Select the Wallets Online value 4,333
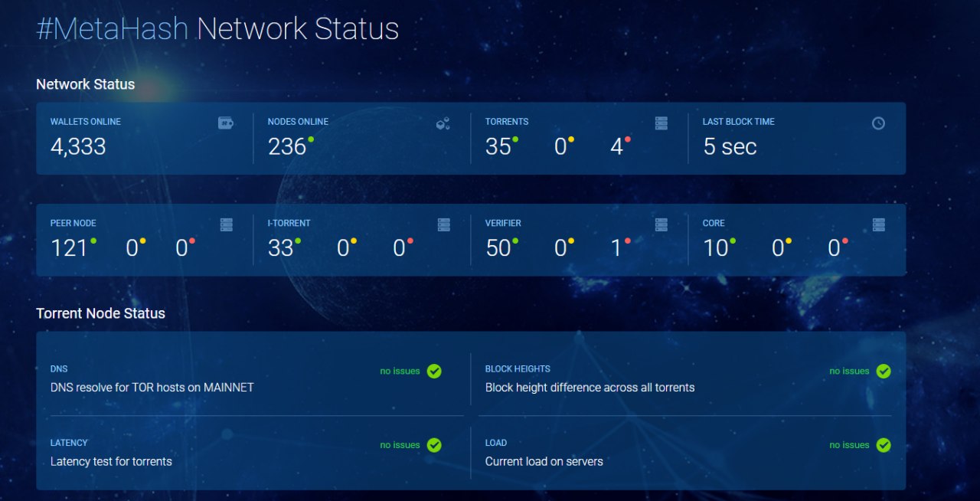The height and width of the screenshot is (501, 980). tap(78, 147)
